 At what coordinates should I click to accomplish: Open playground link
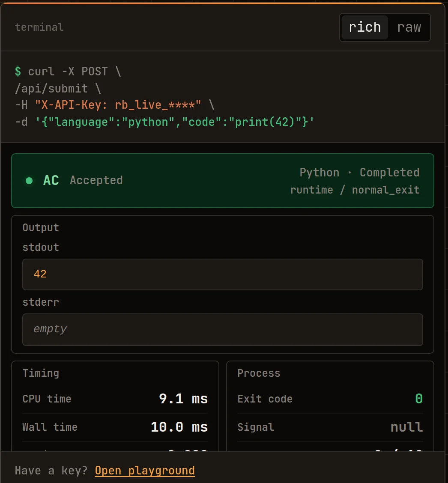[x=145, y=471]
